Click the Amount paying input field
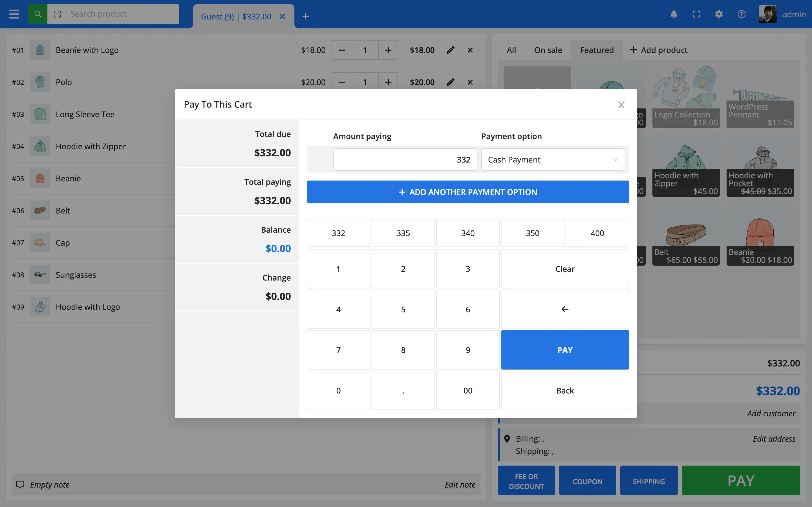The image size is (812, 507). (x=405, y=160)
